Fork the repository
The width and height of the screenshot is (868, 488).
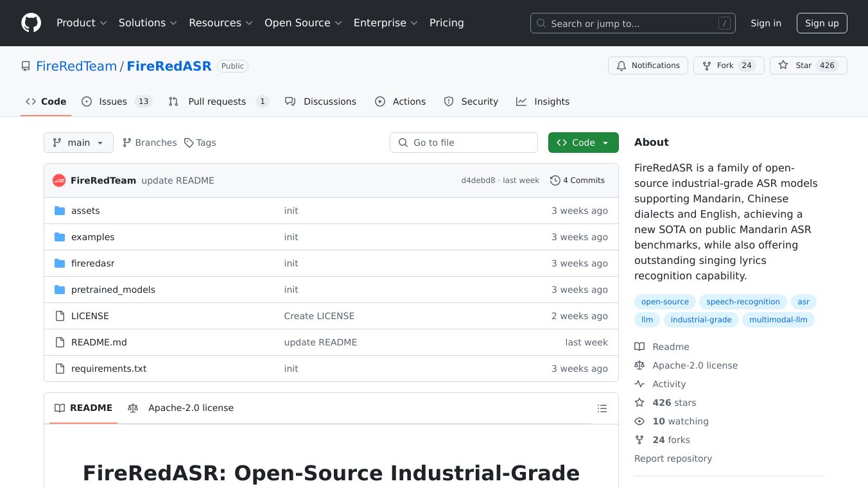pyautogui.click(x=718, y=65)
